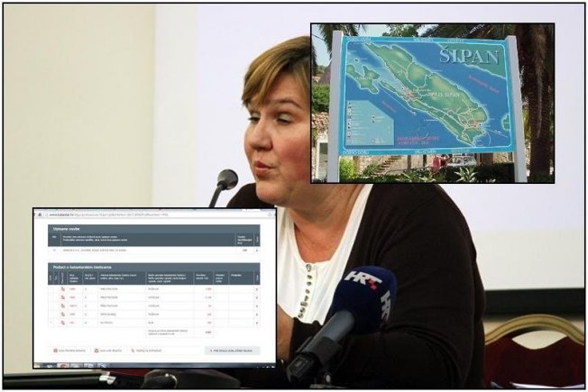The width and height of the screenshot is (588, 392).
Task: Click the icon of the second footer button
Action: (94, 351)
